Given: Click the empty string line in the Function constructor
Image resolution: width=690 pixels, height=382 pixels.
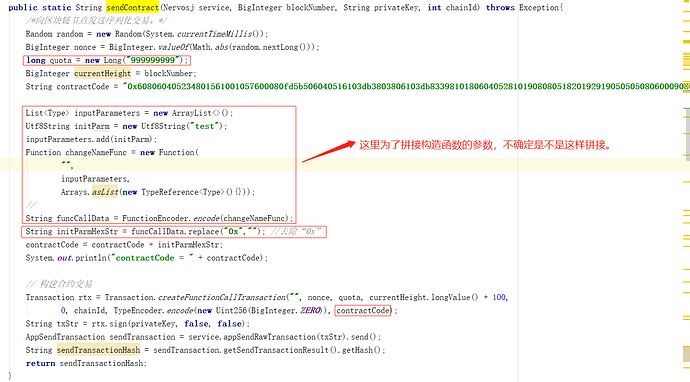Looking at the screenshot, I should point(67,165).
